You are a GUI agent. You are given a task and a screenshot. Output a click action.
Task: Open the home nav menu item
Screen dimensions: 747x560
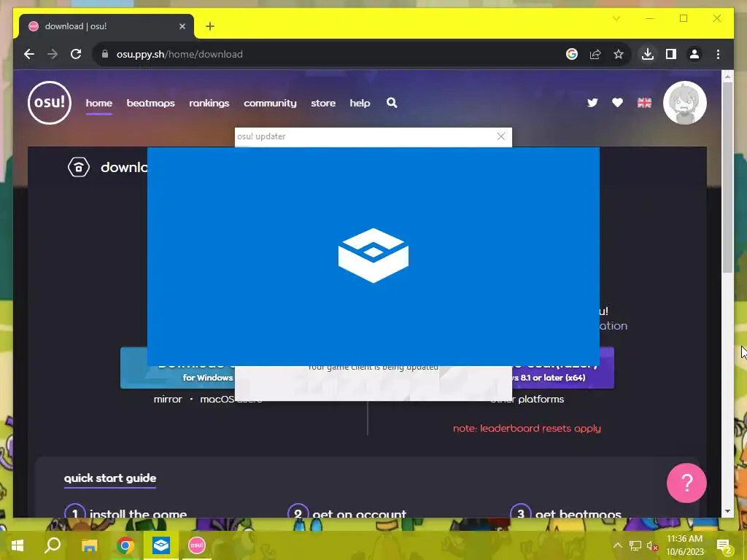tap(98, 103)
